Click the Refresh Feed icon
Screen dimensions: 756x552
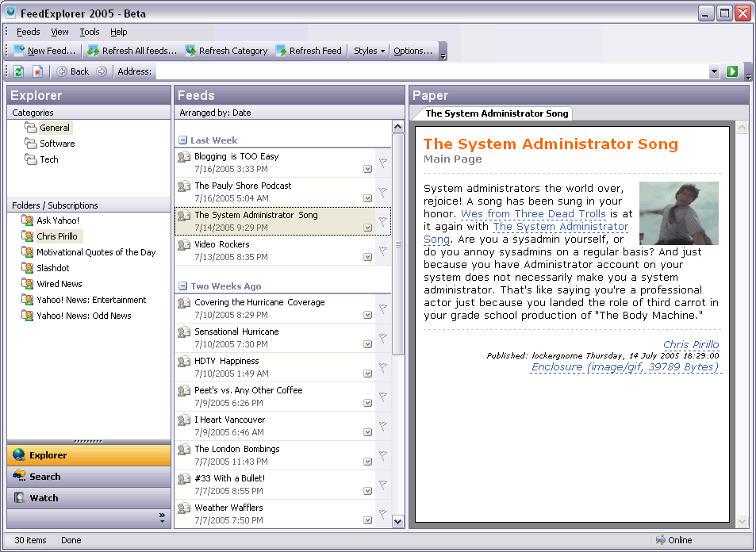click(x=281, y=51)
